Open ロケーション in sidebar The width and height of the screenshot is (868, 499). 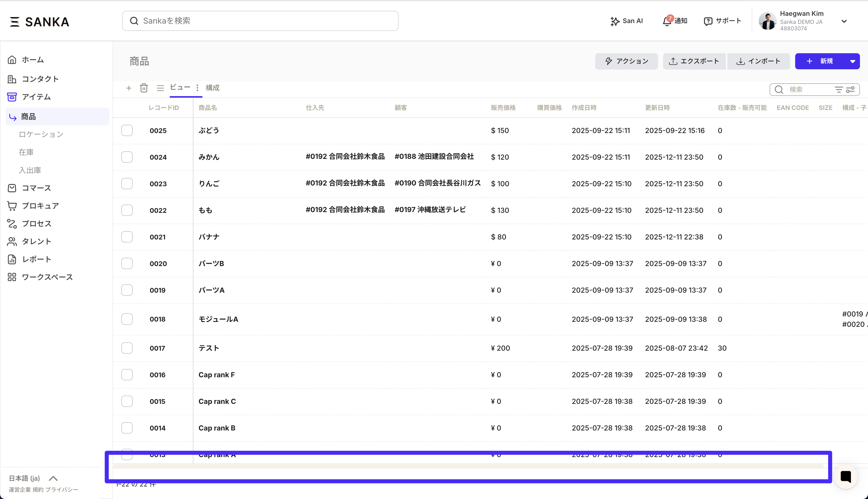click(x=41, y=134)
